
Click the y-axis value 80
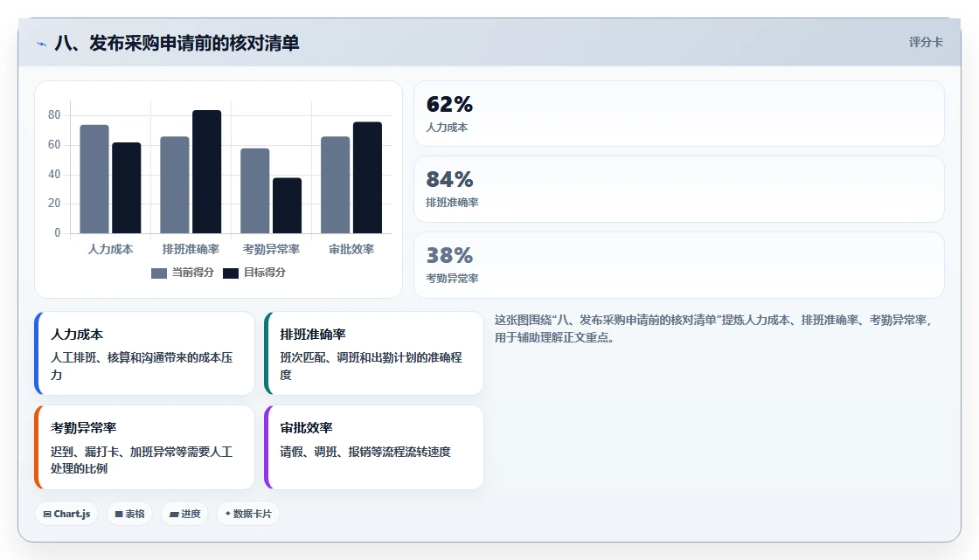click(x=54, y=114)
